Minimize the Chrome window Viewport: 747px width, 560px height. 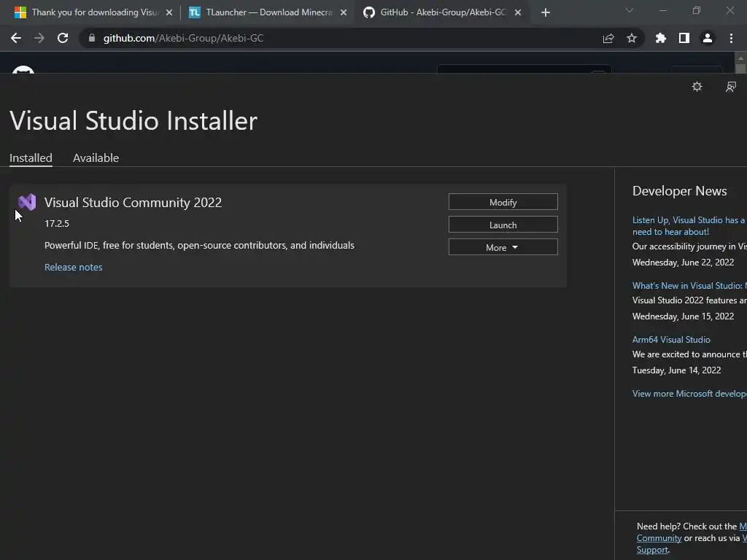point(662,10)
